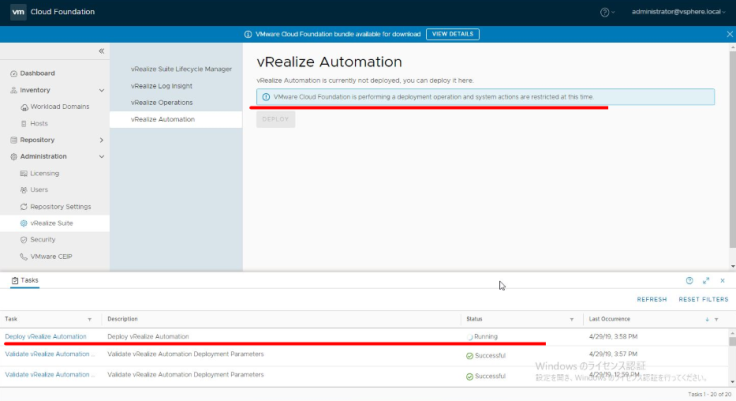This screenshot has width=736, height=401.
Task: Click the Users people icon
Action: [23, 190]
